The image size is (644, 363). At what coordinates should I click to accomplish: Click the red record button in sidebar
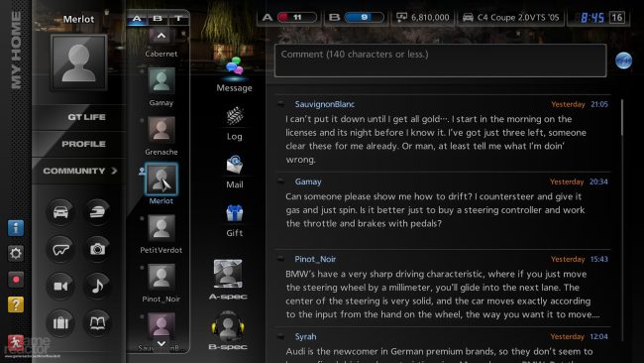click(x=16, y=280)
